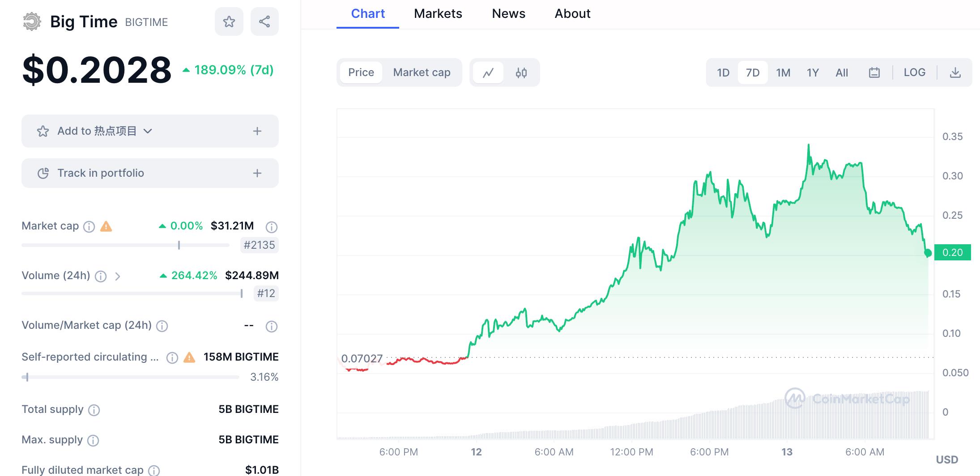Click the share icon

pyautogui.click(x=264, y=21)
